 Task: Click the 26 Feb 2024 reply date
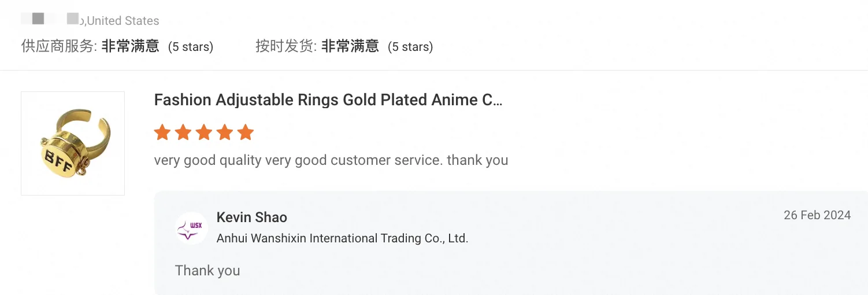817,215
